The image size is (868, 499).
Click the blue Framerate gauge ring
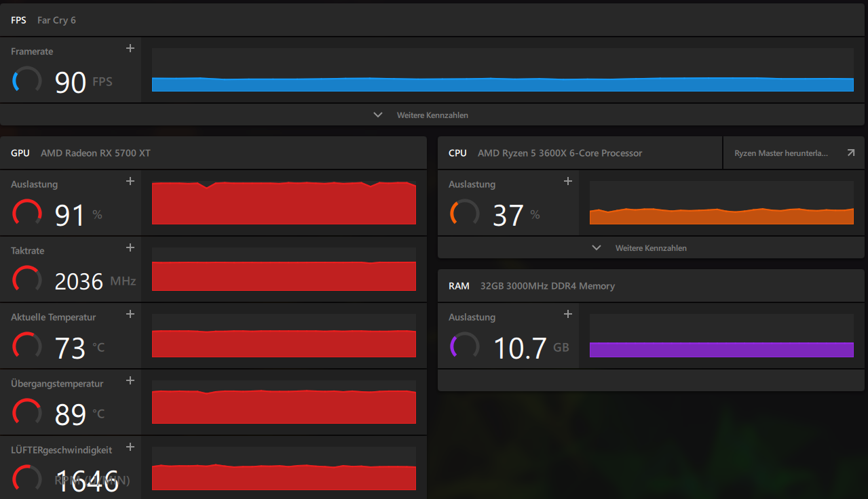(27, 81)
